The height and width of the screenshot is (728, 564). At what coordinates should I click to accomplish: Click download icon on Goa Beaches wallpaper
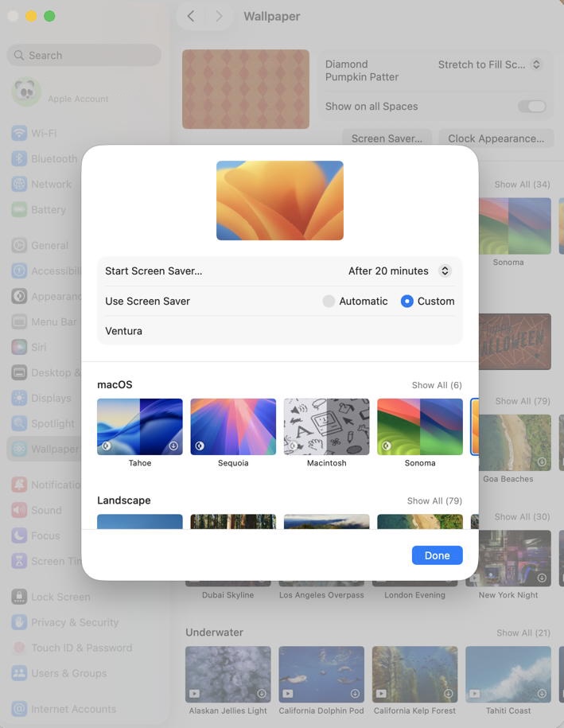tap(542, 462)
